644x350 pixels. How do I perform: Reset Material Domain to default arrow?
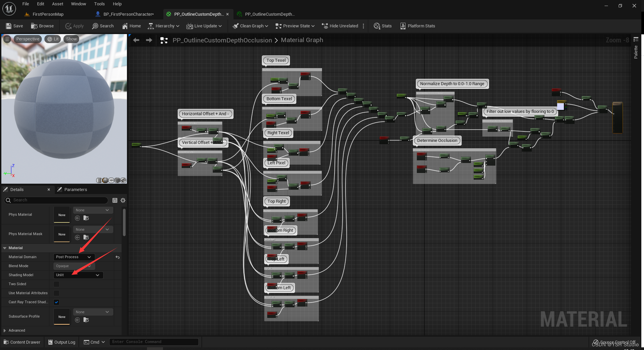pyautogui.click(x=118, y=257)
